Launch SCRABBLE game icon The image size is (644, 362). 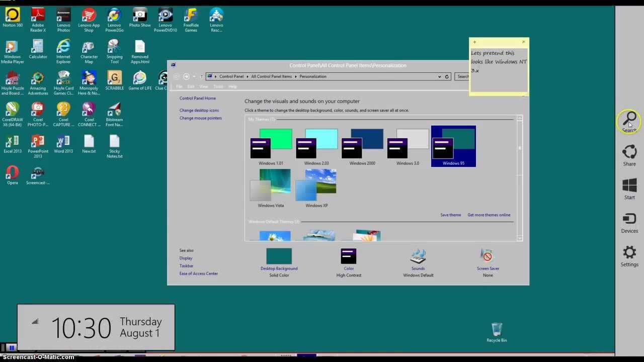pos(114,80)
